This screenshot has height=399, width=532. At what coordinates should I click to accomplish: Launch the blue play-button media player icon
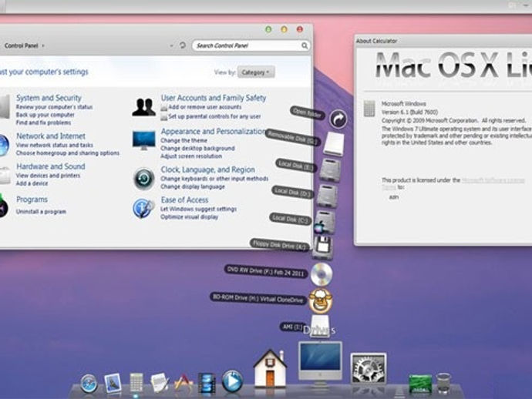tap(232, 381)
